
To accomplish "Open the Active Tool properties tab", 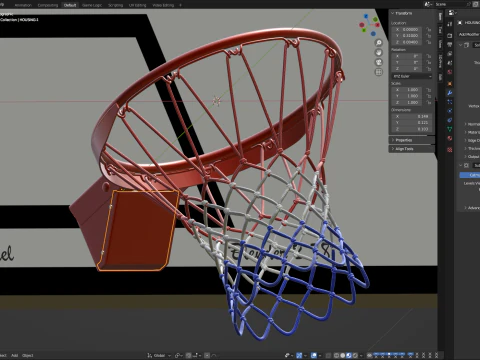I will [450, 24].
